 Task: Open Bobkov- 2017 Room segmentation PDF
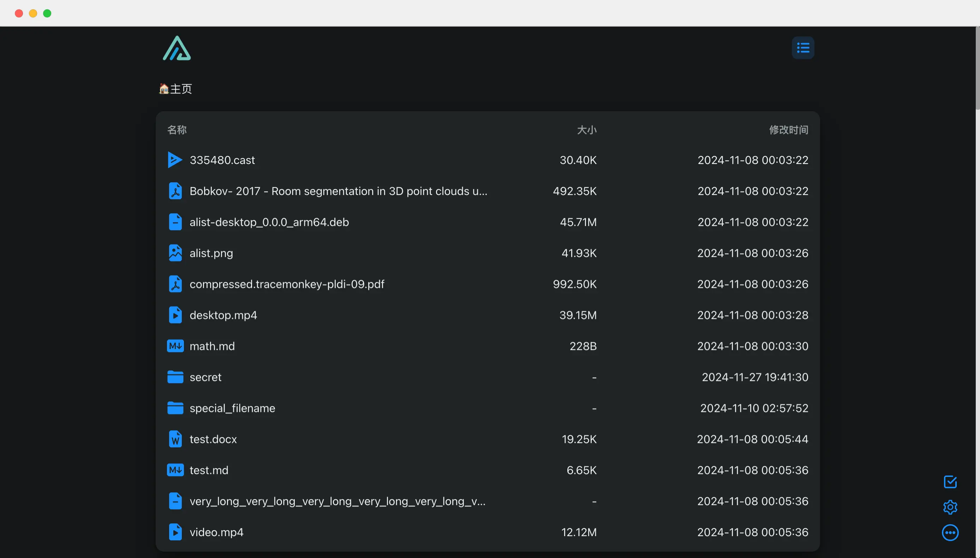click(338, 191)
